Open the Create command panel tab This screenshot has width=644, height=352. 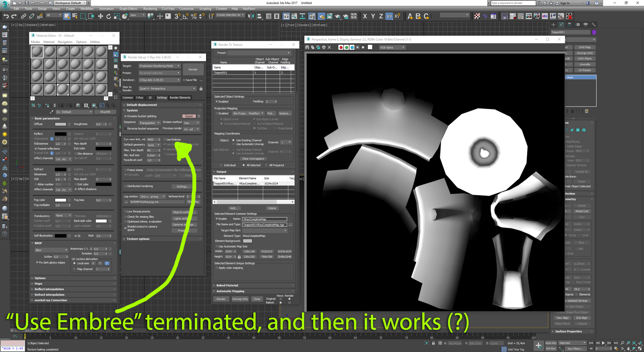(x=553, y=25)
